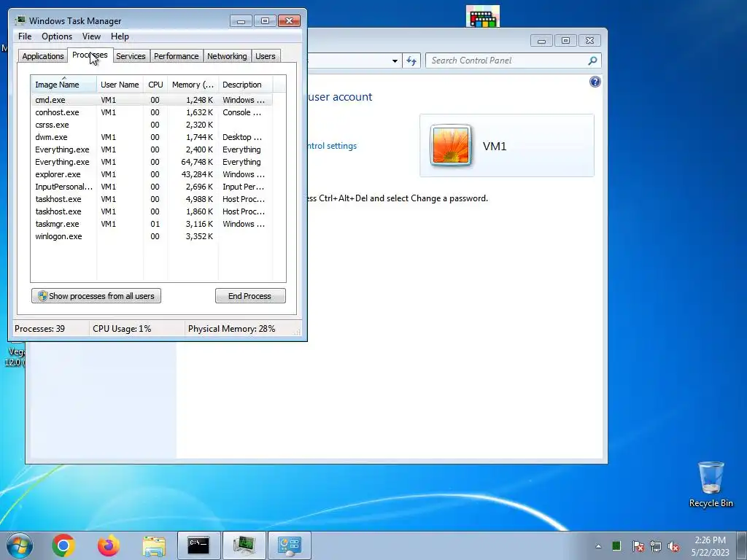Switch to the Performance tab

pyautogui.click(x=177, y=56)
